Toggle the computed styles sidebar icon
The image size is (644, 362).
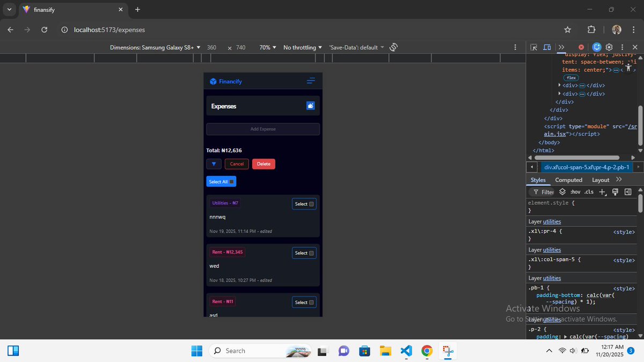coord(628,192)
